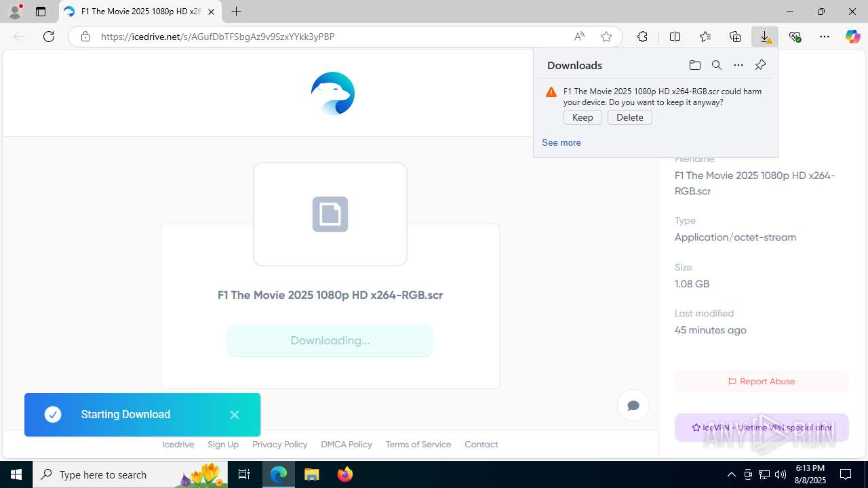868x488 pixels.
Task: Open Settings and more menu
Action: coord(825,37)
